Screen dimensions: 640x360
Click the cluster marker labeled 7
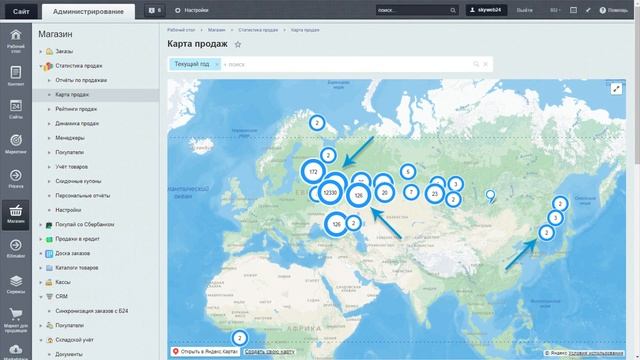click(x=411, y=192)
